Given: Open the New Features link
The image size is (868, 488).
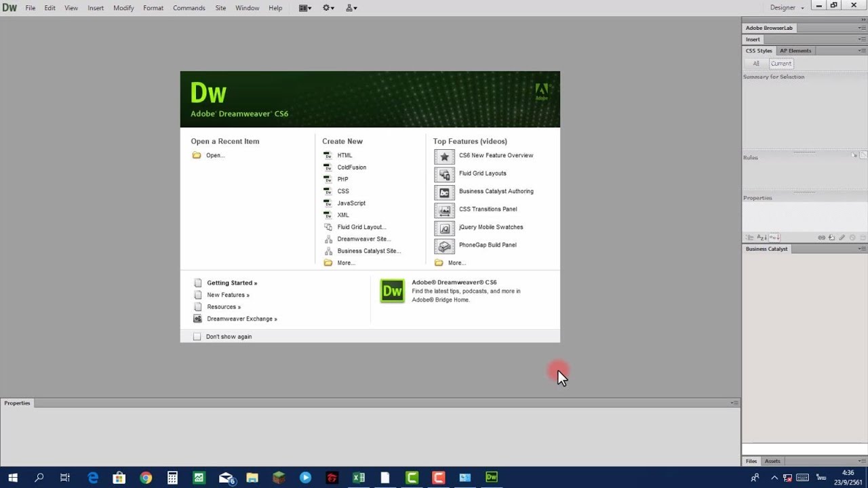Looking at the screenshot, I should click(228, 295).
